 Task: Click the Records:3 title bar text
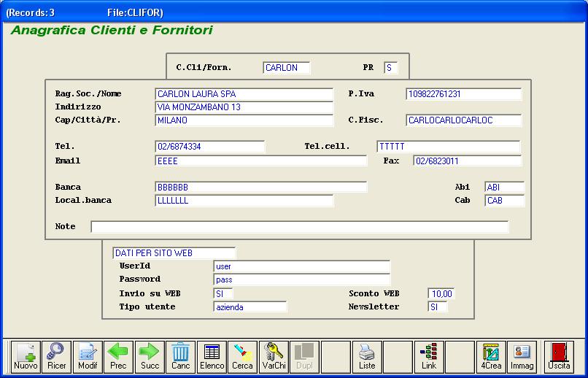(x=31, y=12)
